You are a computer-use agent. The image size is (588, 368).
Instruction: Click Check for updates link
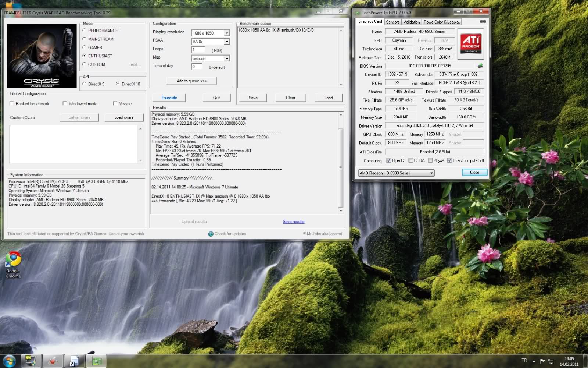coord(230,234)
